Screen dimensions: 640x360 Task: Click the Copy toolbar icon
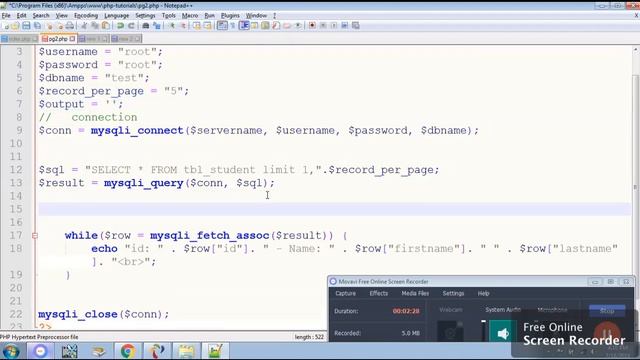95,26
